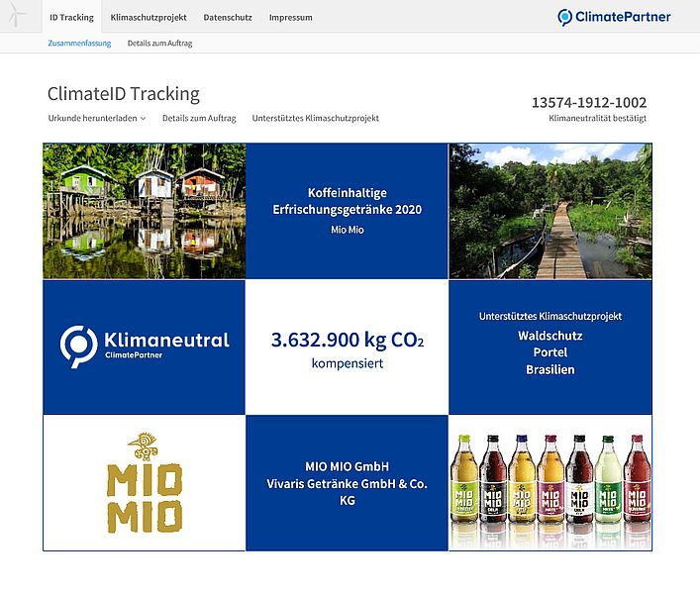Open the Unterstütztes Klimaschutzprojekt link

coord(315,118)
